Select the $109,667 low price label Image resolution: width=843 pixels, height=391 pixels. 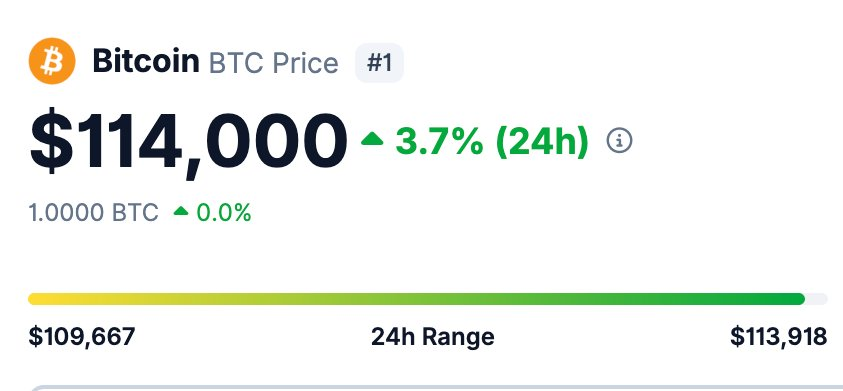[82, 337]
